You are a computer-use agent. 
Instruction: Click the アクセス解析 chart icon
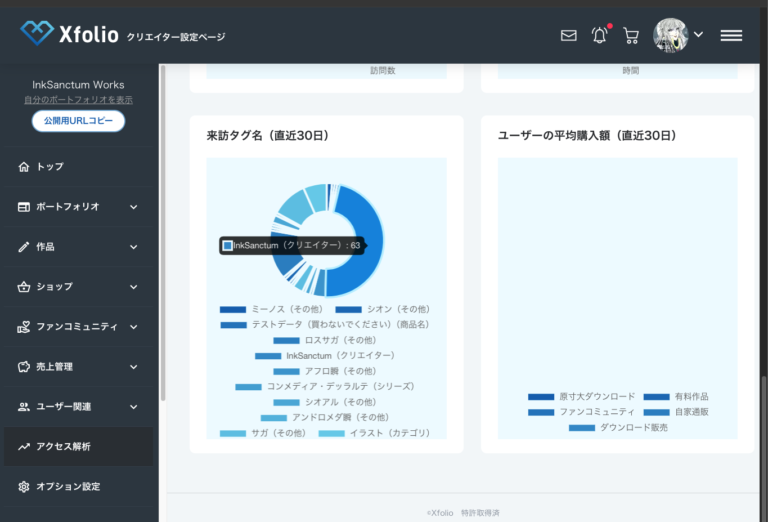[24, 447]
